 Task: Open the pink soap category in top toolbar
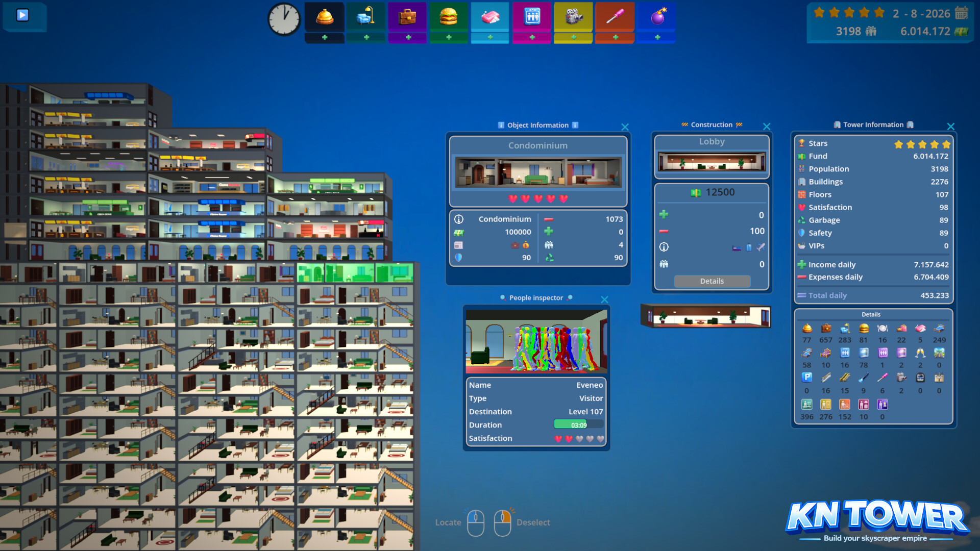click(x=490, y=17)
